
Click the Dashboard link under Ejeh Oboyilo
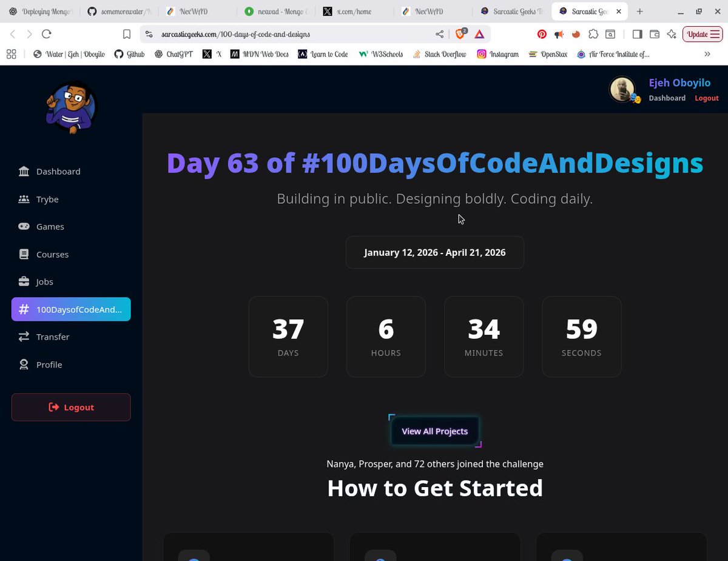(x=667, y=98)
